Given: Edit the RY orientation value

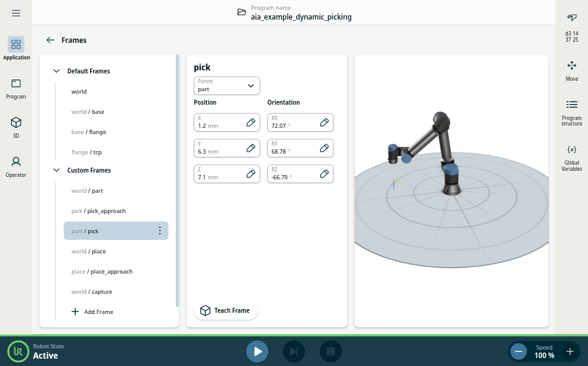Looking at the screenshot, I should (325, 148).
